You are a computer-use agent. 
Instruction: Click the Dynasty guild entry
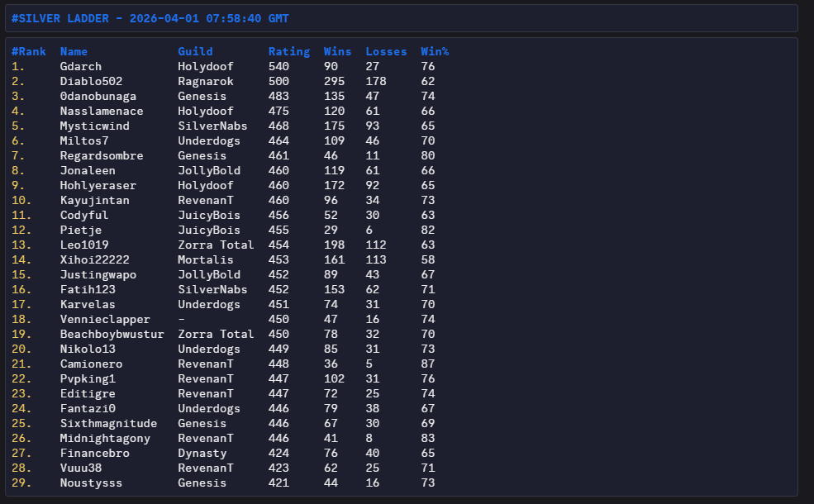pyautogui.click(x=202, y=453)
